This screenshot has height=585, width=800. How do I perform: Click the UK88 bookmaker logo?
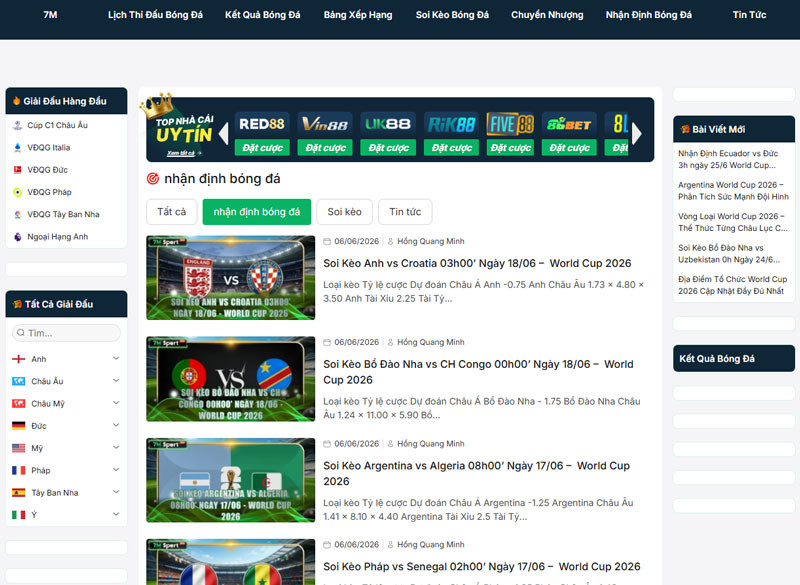pyautogui.click(x=388, y=124)
